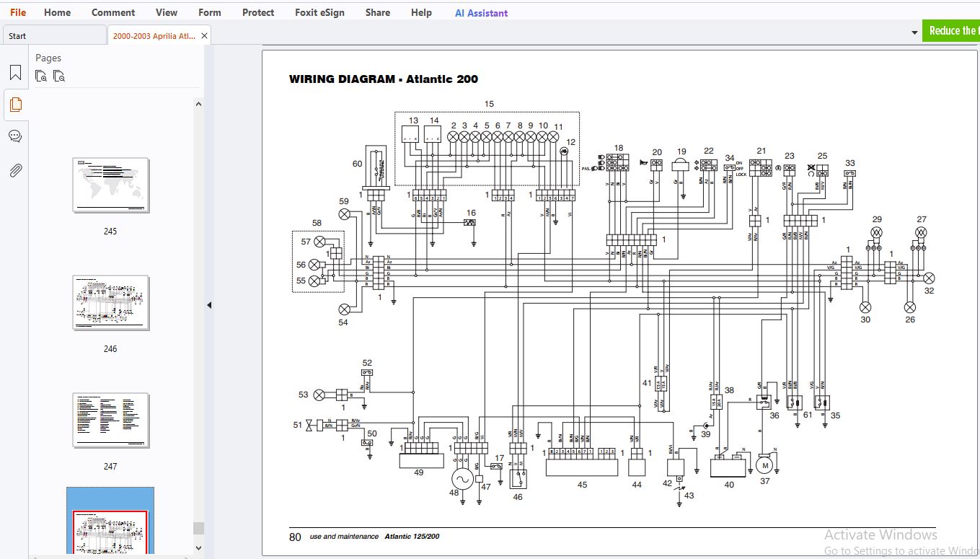Click the scroll down arrow in Pages panel
The height and width of the screenshot is (559, 980).
coord(198,547)
